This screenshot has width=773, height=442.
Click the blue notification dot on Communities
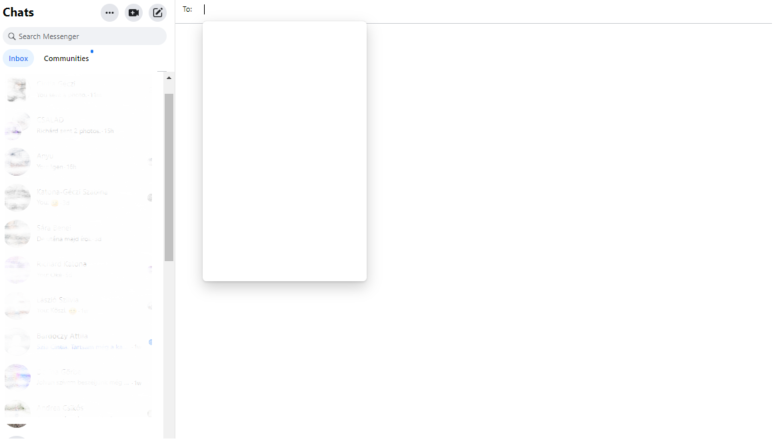pyautogui.click(x=92, y=51)
